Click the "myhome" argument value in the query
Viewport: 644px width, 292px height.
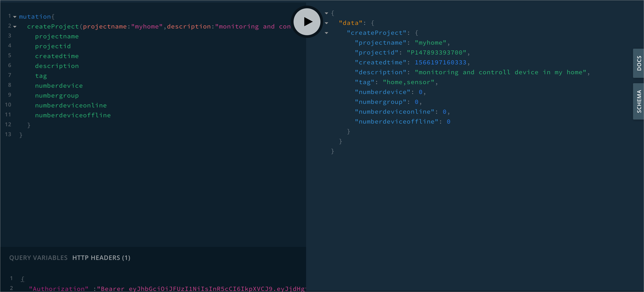tap(147, 26)
